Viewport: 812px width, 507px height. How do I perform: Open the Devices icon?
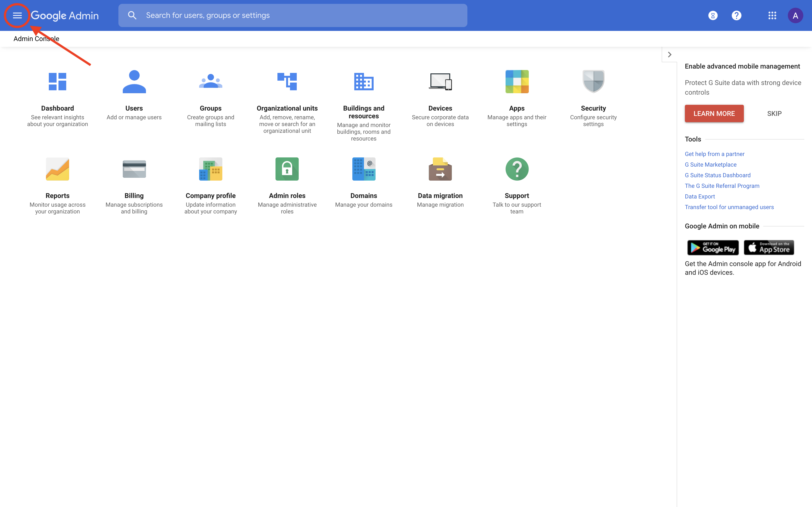440,82
